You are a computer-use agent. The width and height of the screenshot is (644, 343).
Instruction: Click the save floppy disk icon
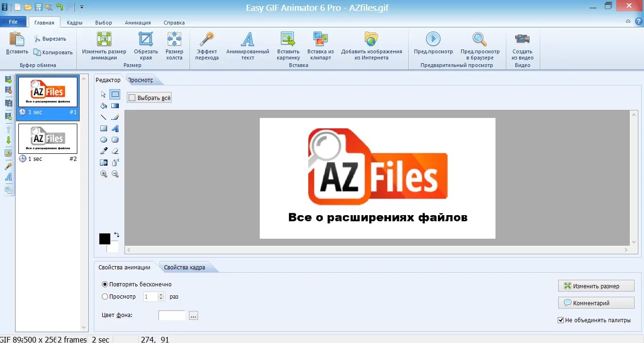[x=39, y=7]
